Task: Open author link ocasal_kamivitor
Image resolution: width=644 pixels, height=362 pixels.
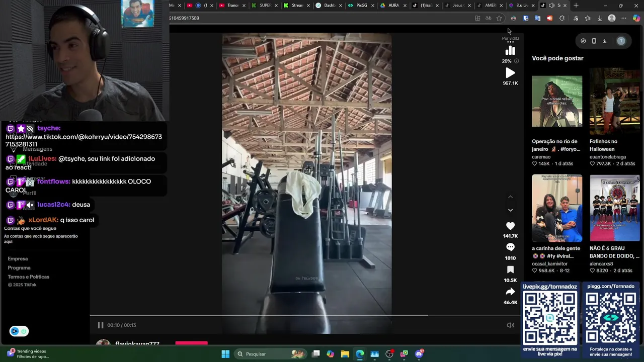Action: point(549,264)
